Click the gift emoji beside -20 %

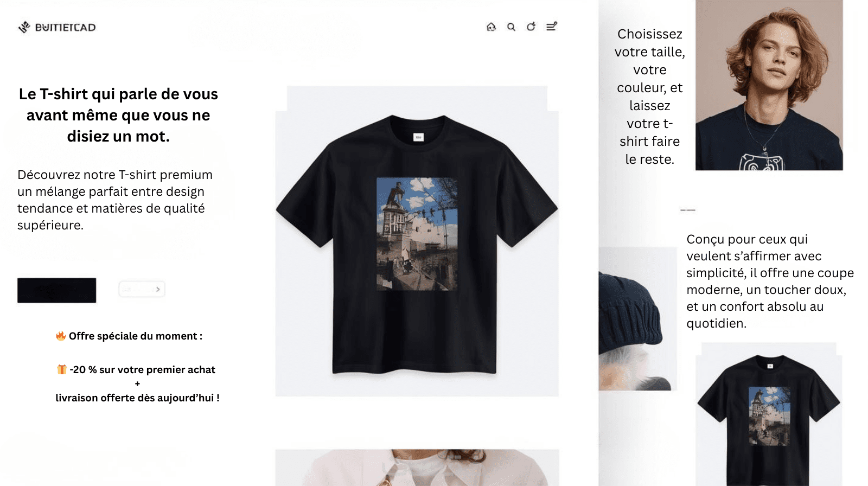(62, 369)
